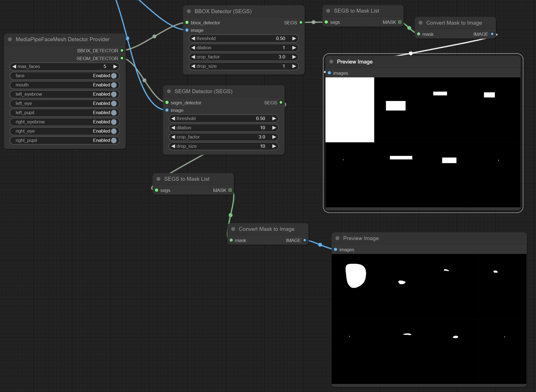Increase dilation on SEGM Detector with right arrow
The height and width of the screenshot is (392, 536).
274,128
